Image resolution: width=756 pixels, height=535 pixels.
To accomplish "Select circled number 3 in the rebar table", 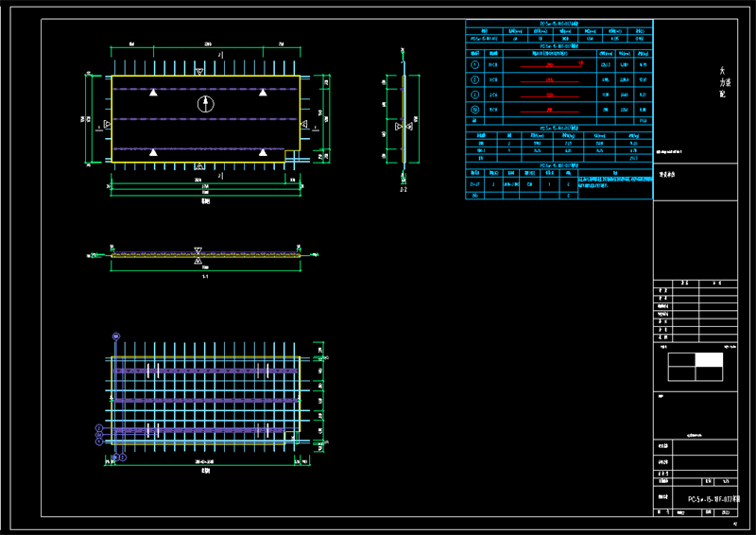I will point(475,95).
